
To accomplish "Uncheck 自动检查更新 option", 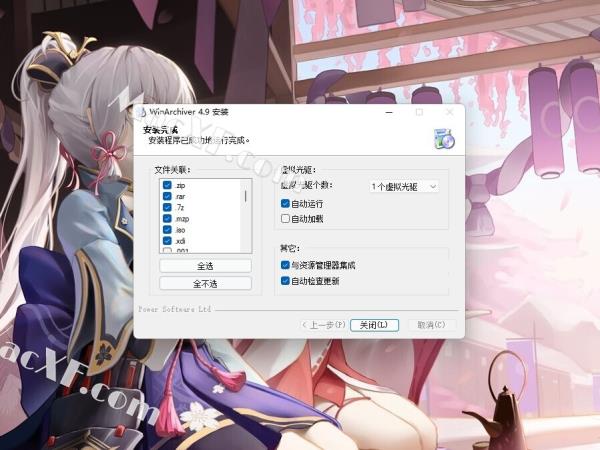I will coord(285,281).
